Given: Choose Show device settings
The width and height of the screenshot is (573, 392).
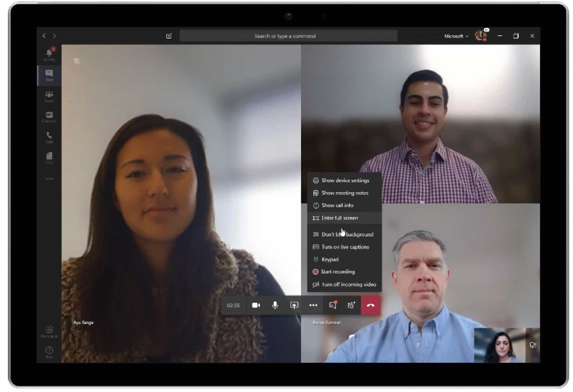Looking at the screenshot, I should 345,181.
